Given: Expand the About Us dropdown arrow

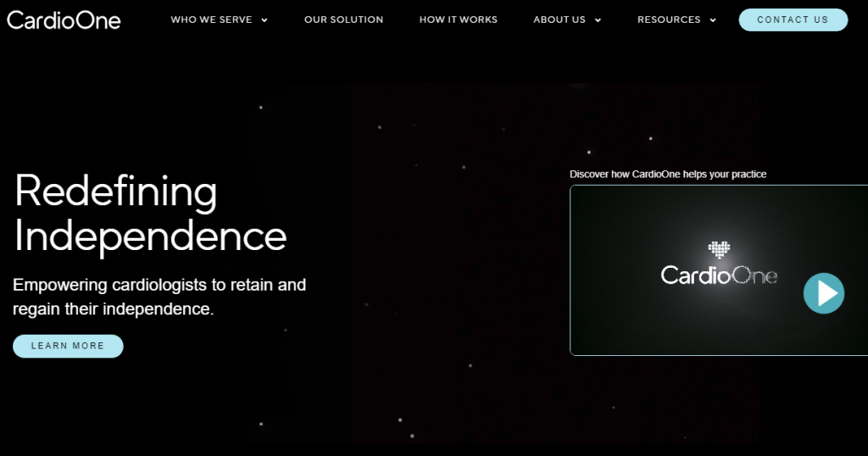Looking at the screenshot, I should tap(598, 20).
